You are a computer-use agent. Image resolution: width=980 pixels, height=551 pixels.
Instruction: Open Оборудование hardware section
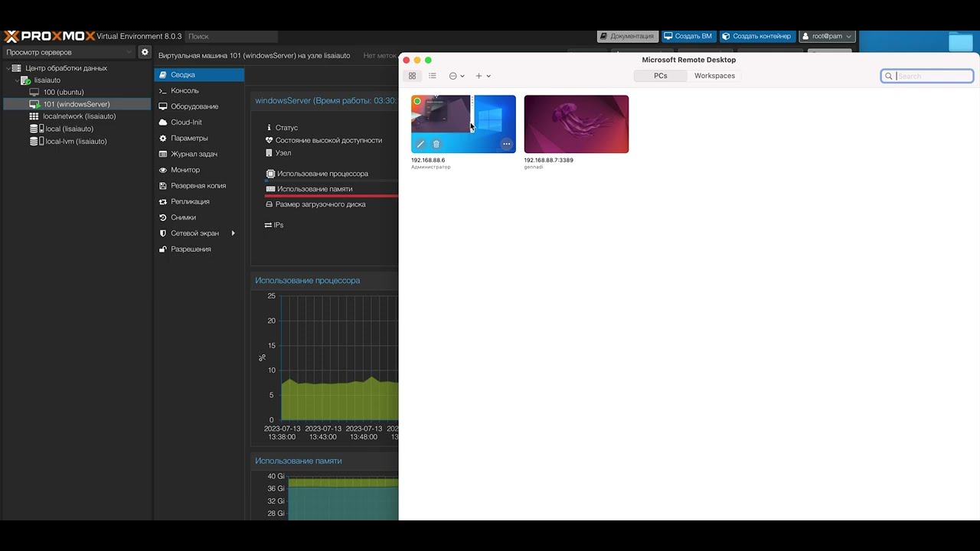click(x=199, y=106)
